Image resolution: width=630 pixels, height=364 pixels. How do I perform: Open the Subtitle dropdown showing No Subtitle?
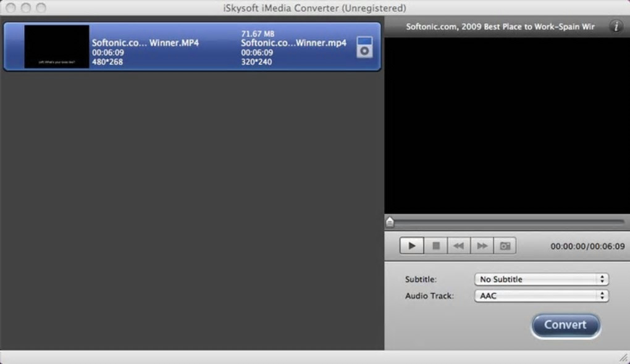point(541,279)
